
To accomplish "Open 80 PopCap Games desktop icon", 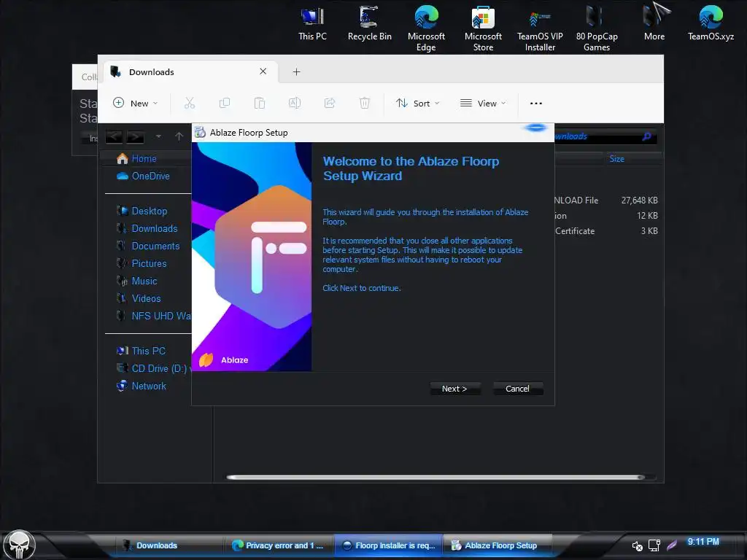I will pyautogui.click(x=597, y=28).
